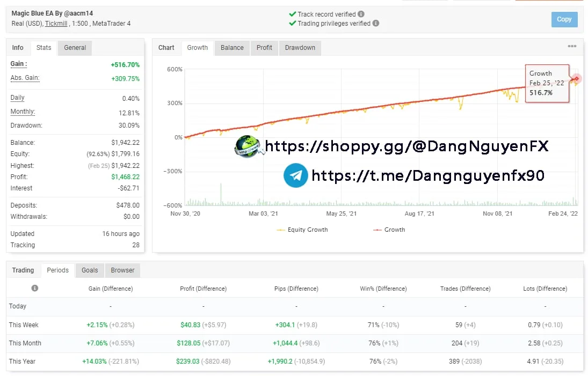Open the Balance chart tab
Viewport: 588px width, 376px height.
point(232,48)
